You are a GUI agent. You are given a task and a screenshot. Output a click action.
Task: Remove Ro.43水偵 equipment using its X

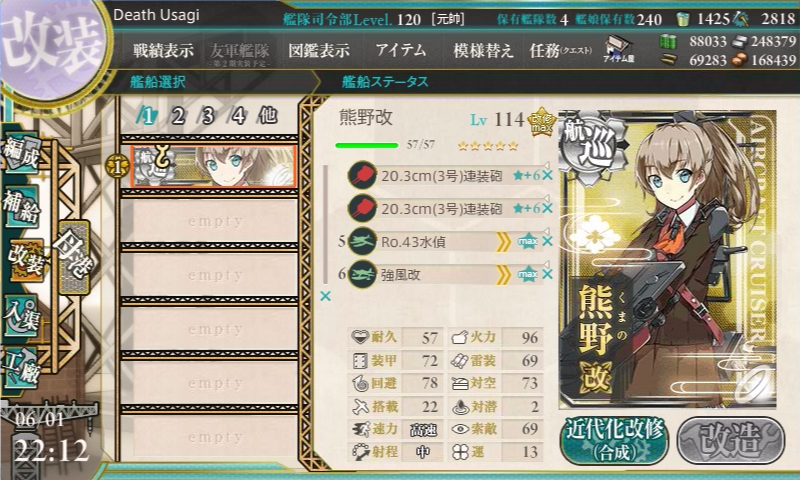(x=547, y=241)
